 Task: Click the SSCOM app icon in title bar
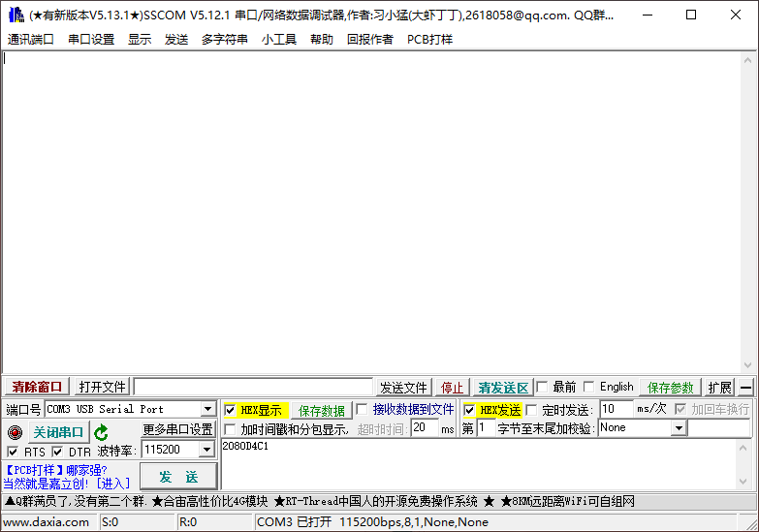[x=16, y=15]
